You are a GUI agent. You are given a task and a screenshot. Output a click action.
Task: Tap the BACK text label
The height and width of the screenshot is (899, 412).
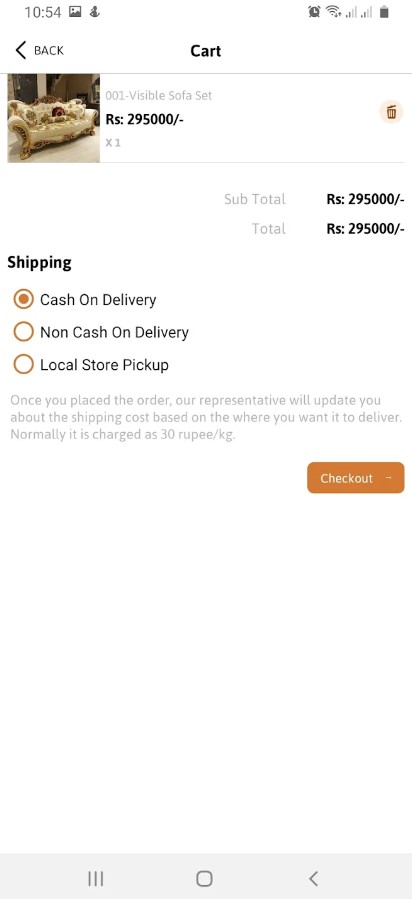(x=49, y=50)
